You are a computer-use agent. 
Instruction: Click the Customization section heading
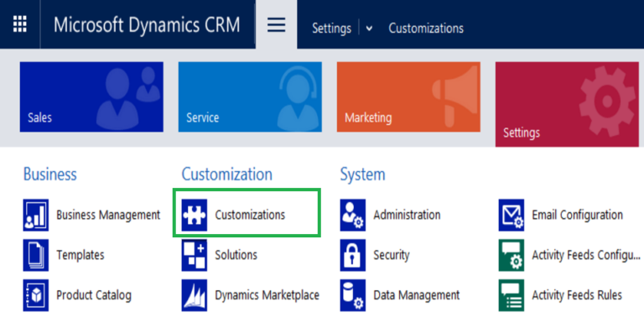click(227, 174)
